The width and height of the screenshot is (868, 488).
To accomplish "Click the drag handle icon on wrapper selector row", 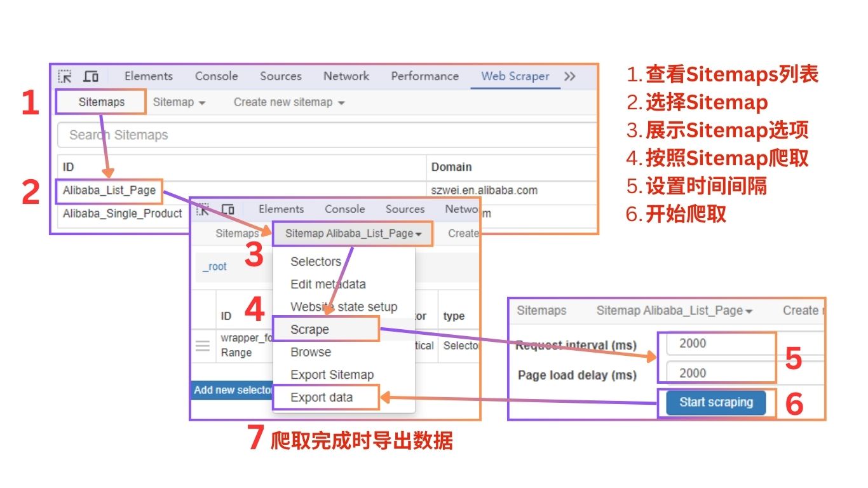I will [x=202, y=346].
